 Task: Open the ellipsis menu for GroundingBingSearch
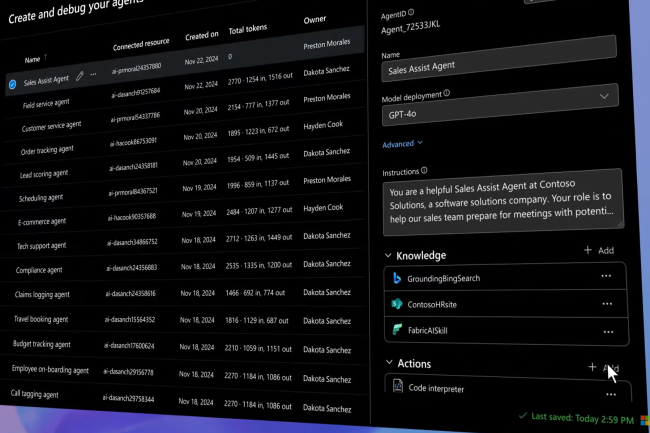[606, 277]
